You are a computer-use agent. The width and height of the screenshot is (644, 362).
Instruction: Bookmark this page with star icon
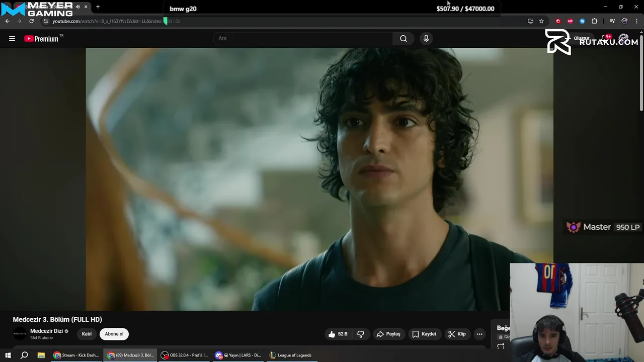(541, 21)
